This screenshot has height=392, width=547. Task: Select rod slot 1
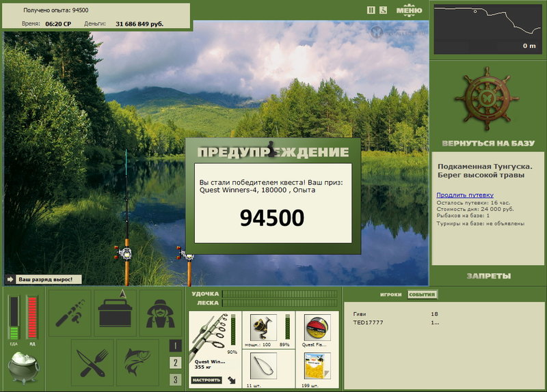(x=176, y=346)
